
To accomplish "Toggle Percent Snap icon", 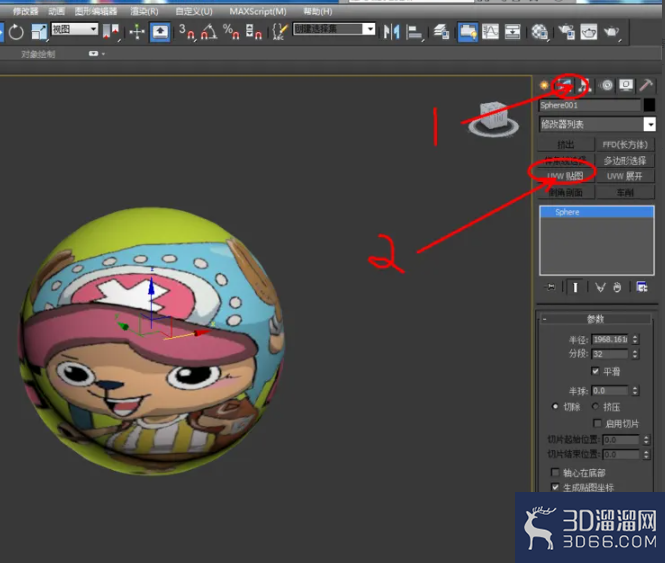I will click(x=232, y=32).
